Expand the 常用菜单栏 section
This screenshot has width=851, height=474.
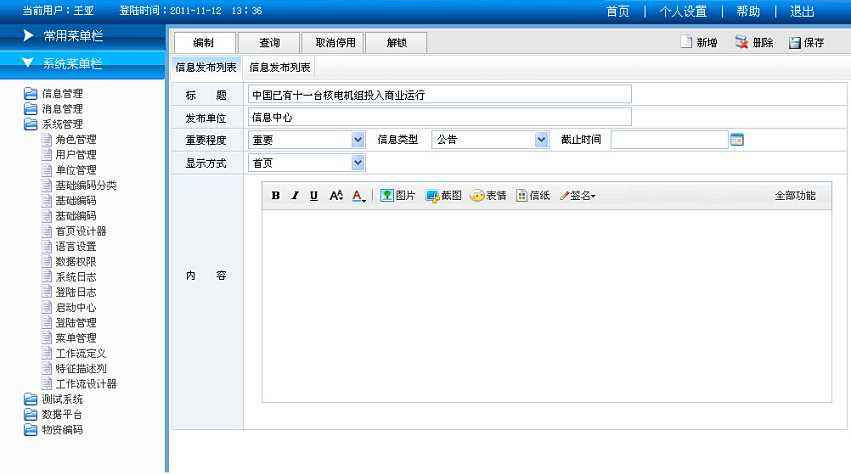coord(82,36)
